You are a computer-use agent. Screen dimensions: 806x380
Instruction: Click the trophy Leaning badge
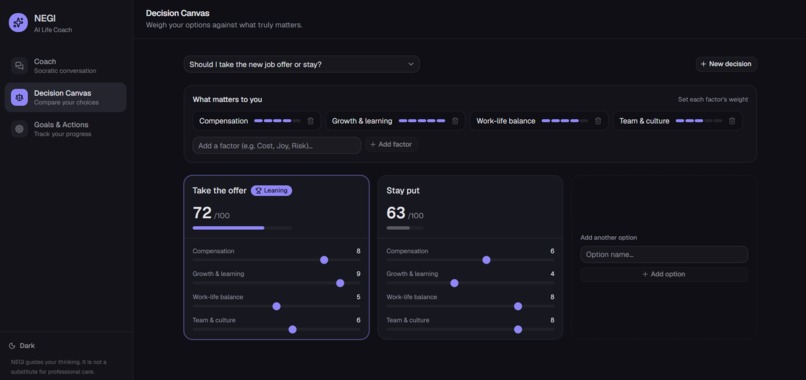[x=271, y=191]
